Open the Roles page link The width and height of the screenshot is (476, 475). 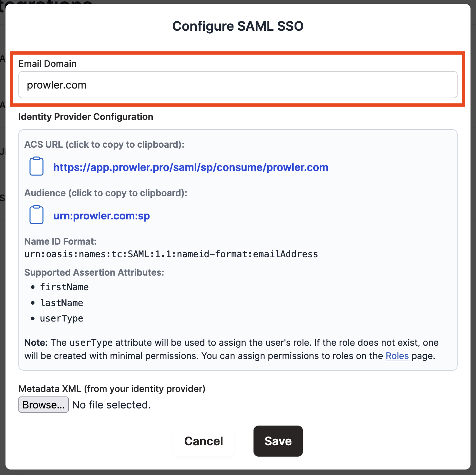[x=397, y=356]
